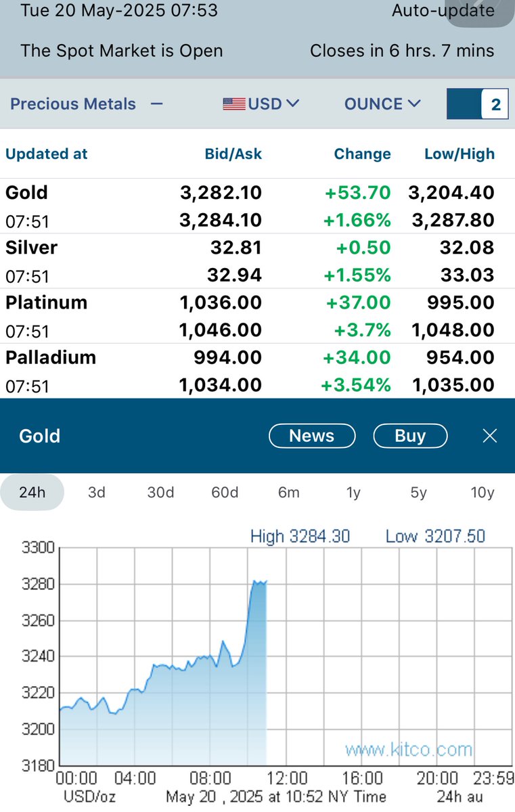The width and height of the screenshot is (515, 812).
Task: Click Platinum ask price 1,046.00
Action: (221, 330)
